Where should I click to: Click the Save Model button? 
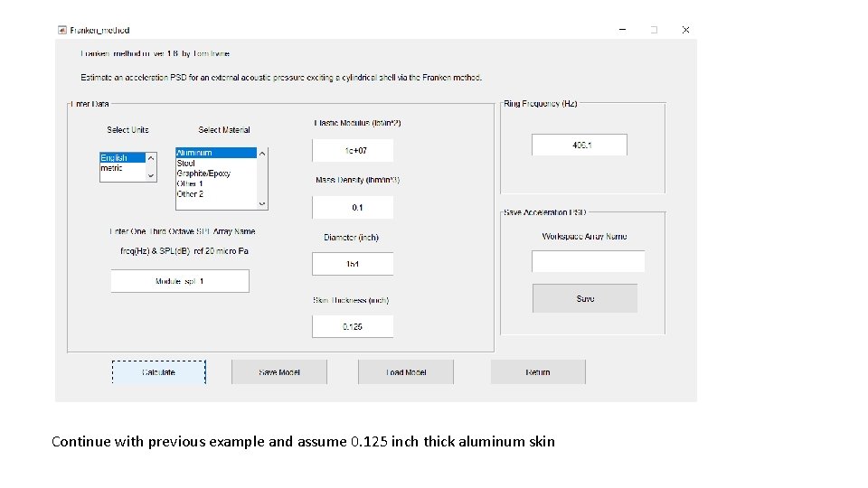279,371
